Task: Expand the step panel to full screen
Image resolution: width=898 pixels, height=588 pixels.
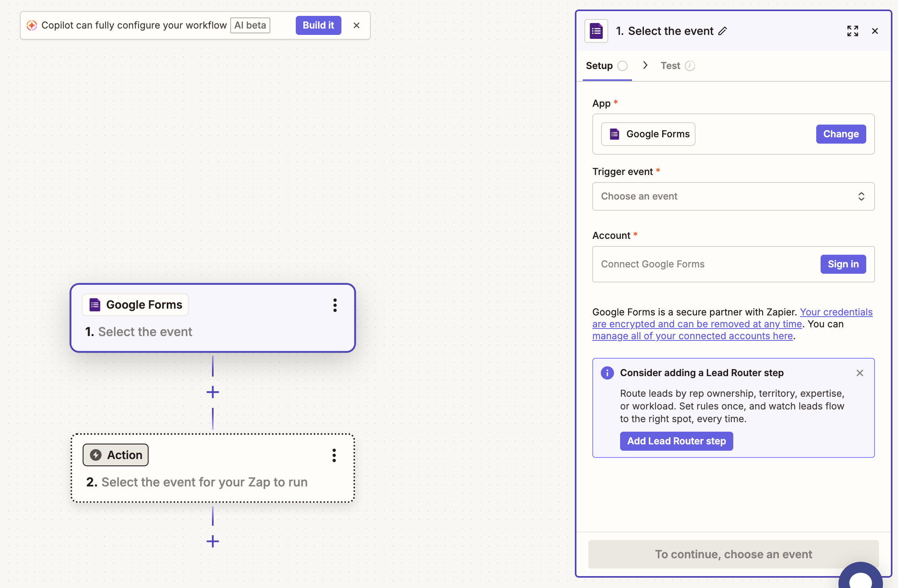Action: [x=852, y=31]
